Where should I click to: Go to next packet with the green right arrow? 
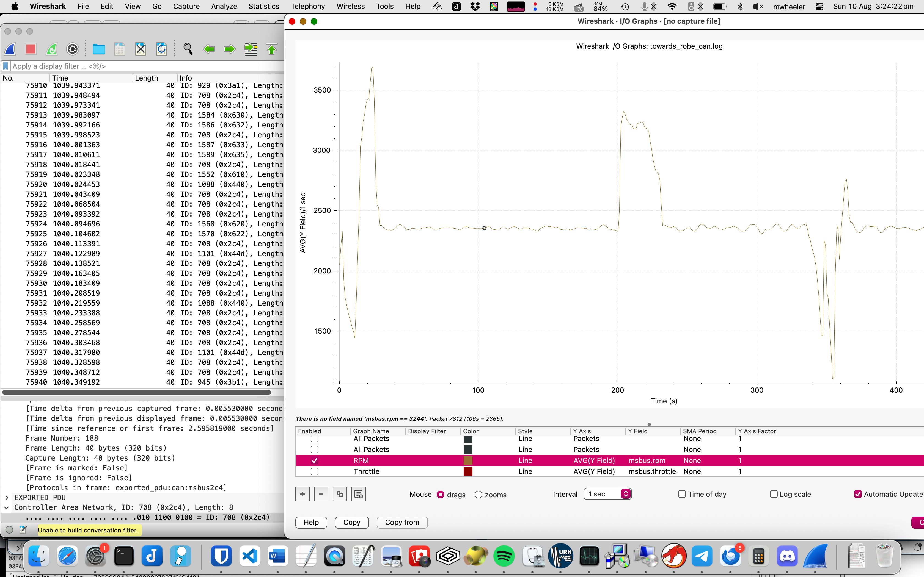pos(230,49)
